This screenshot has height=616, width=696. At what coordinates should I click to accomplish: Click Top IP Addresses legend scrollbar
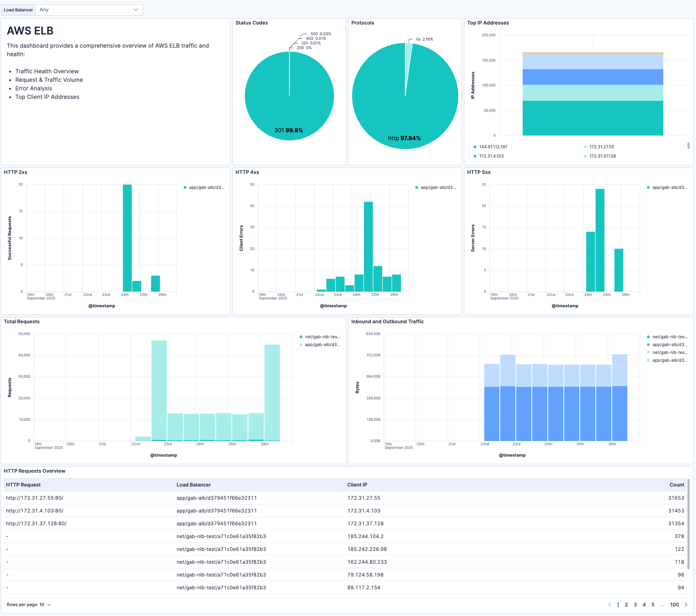(689, 145)
